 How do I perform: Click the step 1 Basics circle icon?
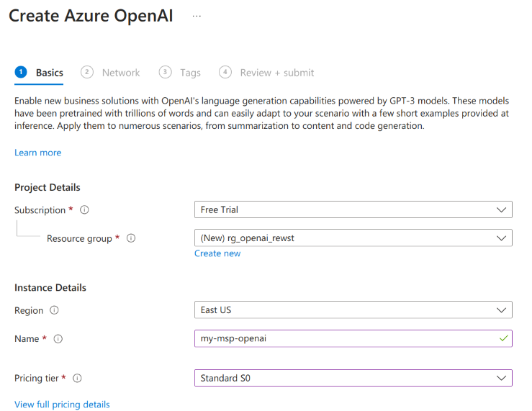21,72
